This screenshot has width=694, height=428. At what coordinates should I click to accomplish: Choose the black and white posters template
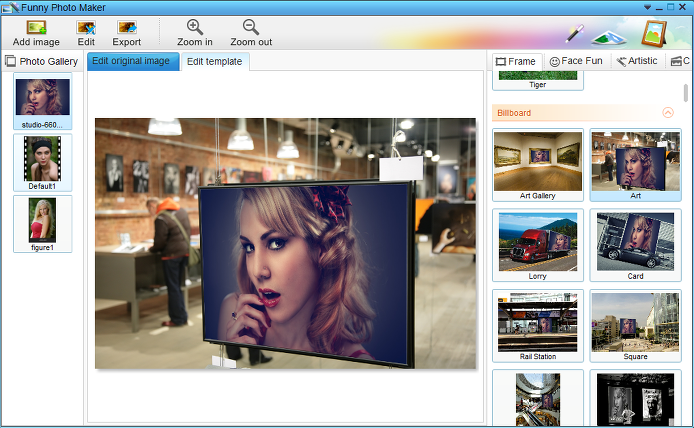coord(636,398)
